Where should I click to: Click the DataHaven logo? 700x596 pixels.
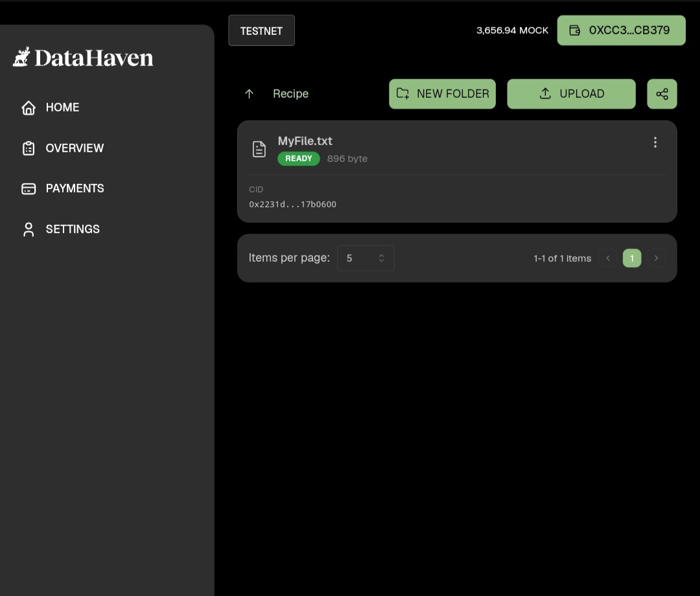[83, 58]
